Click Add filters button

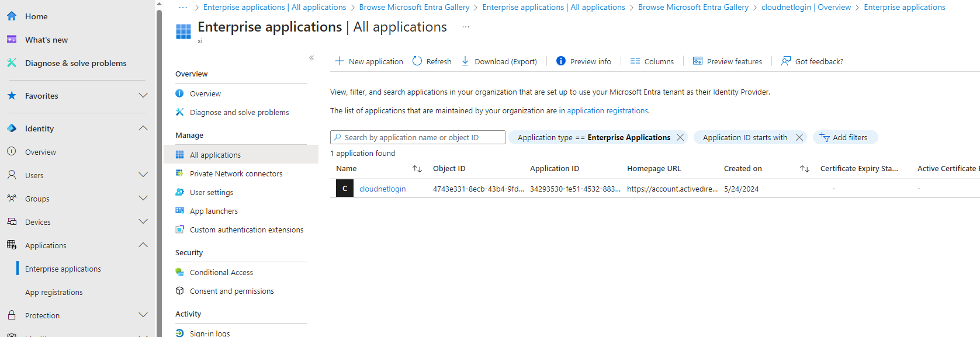pyautogui.click(x=845, y=137)
